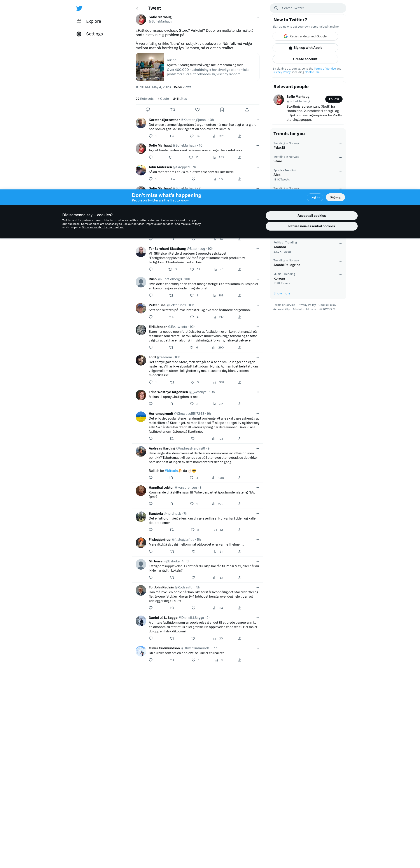Viewport: 420px width, 868px height.
Task: Go back using the arrow beside Tweet
Action: pos(138,8)
